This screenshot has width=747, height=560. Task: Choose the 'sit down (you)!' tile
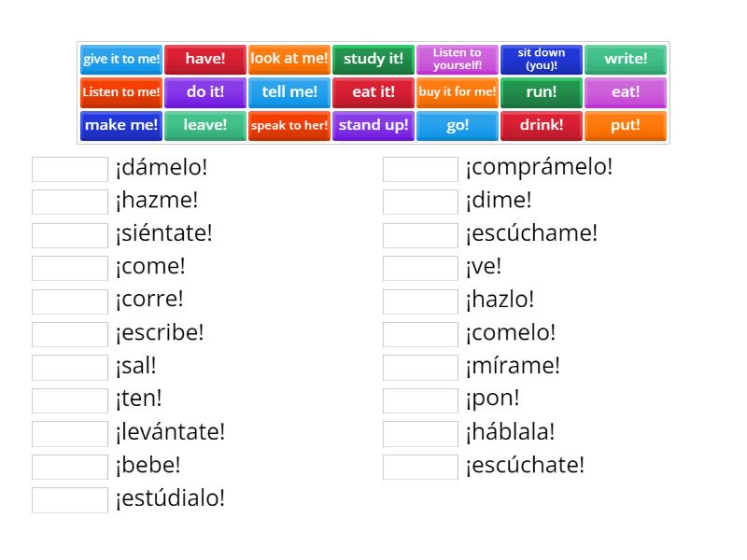click(542, 59)
